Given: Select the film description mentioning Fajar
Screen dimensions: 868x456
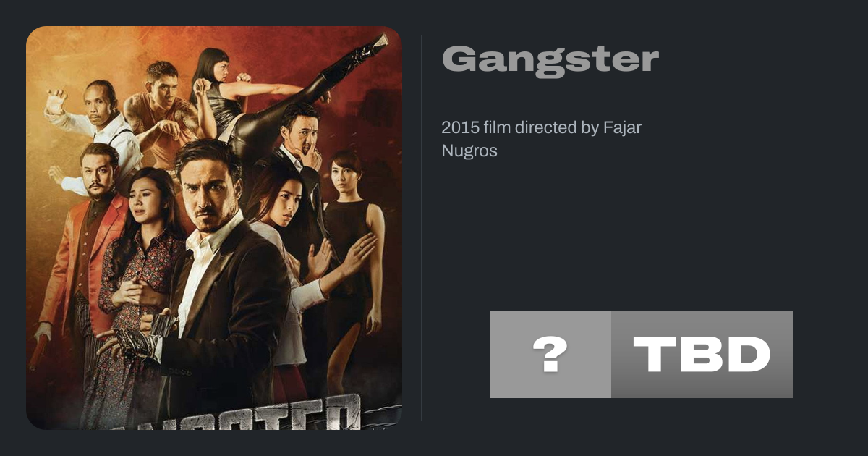Looking at the screenshot, I should click(x=542, y=140).
